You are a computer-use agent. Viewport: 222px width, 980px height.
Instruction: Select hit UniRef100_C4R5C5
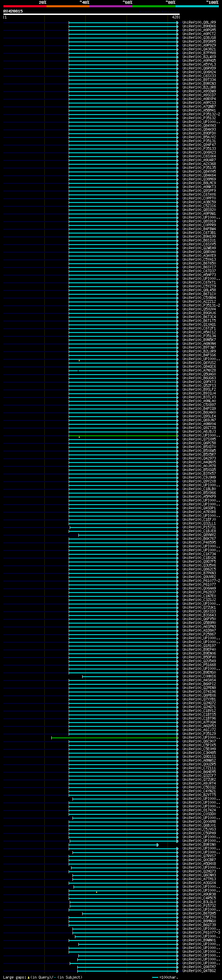[x=199, y=898]
